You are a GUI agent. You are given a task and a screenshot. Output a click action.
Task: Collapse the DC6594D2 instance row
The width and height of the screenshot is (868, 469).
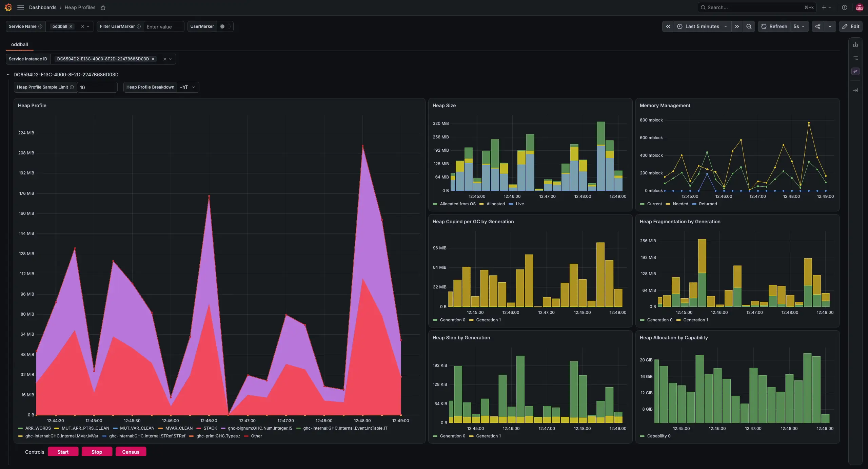coord(8,75)
